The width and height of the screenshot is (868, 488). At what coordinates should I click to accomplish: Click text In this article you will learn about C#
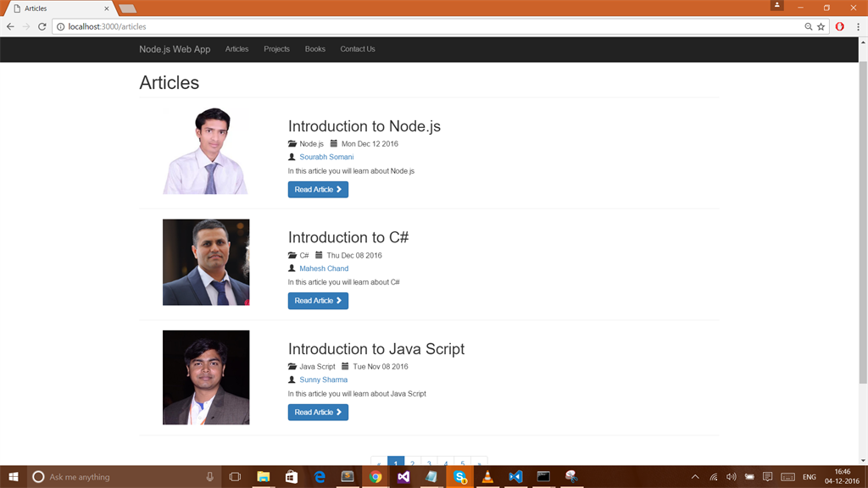click(344, 282)
